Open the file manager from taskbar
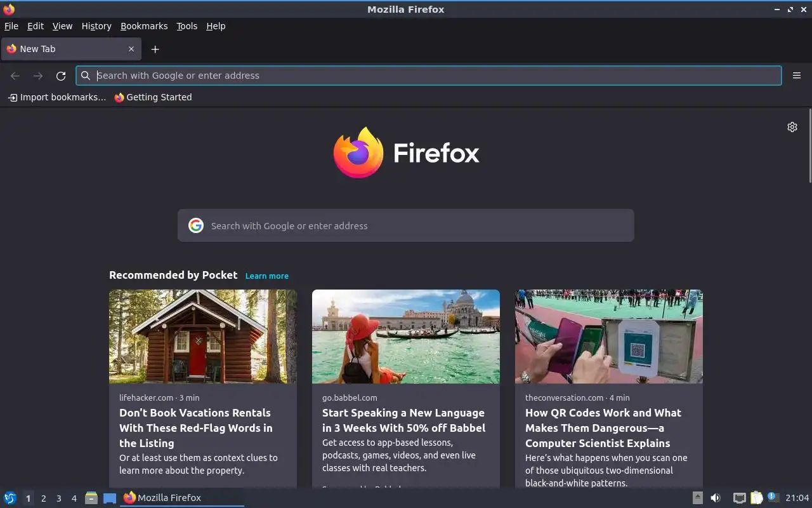The height and width of the screenshot is (508, 812). [91, 498]
